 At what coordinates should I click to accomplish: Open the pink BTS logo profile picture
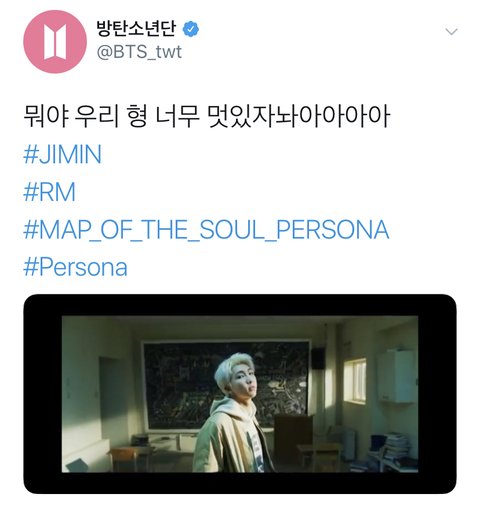55,41
